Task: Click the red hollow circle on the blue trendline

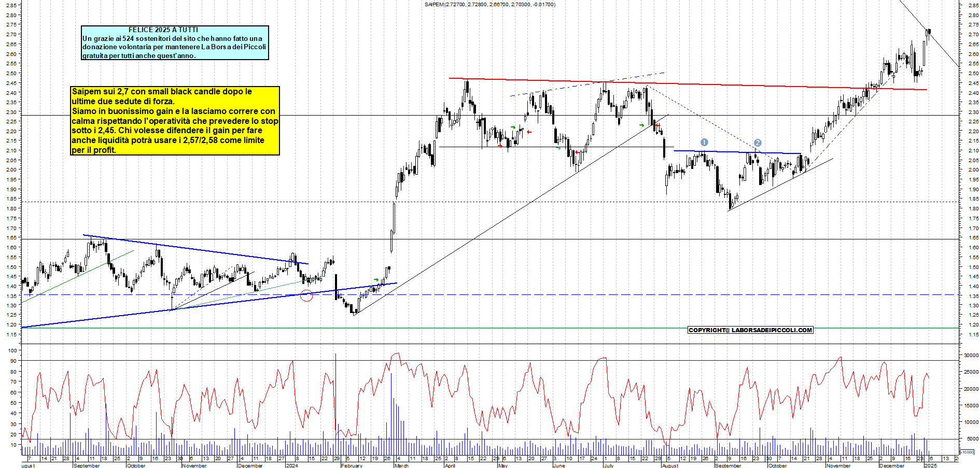Action: (x=307, y=296)
